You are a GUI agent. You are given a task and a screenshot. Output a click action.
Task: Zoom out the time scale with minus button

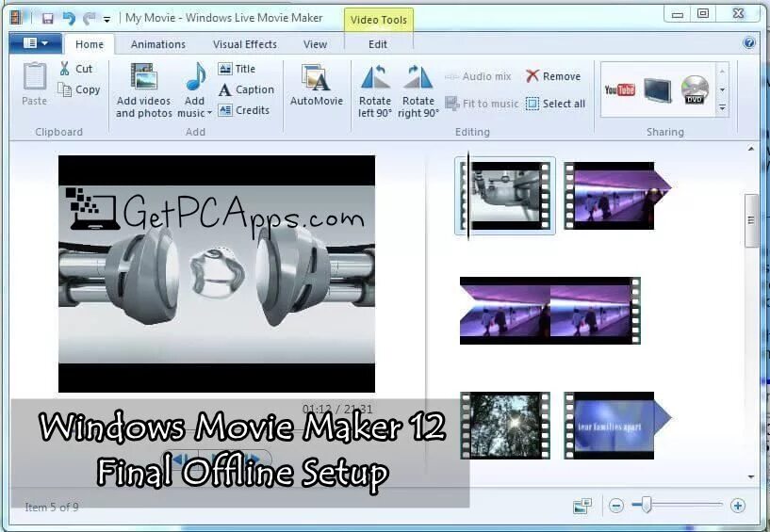[x=616, y=506]
